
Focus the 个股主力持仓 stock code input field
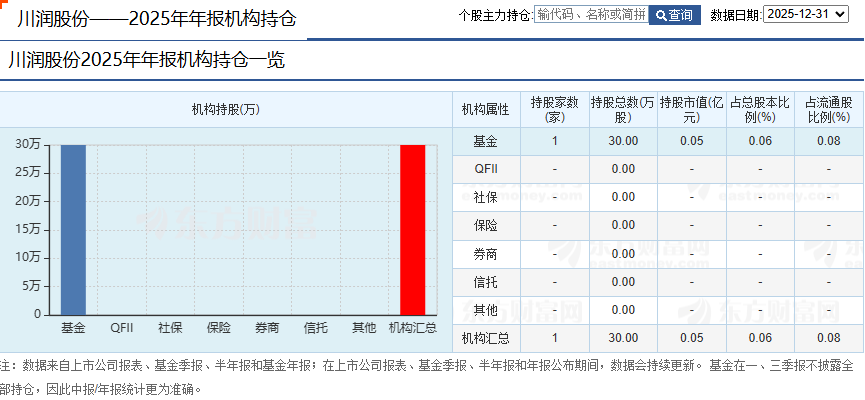(591, 15)
